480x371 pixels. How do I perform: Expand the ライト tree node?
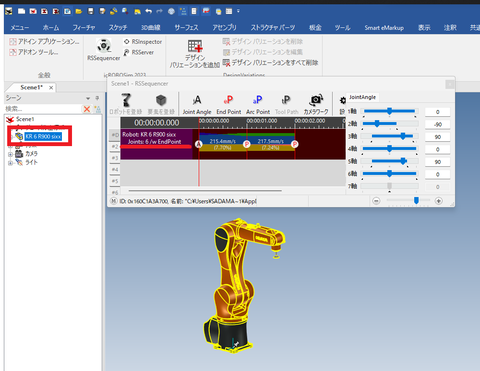[10, 163]
